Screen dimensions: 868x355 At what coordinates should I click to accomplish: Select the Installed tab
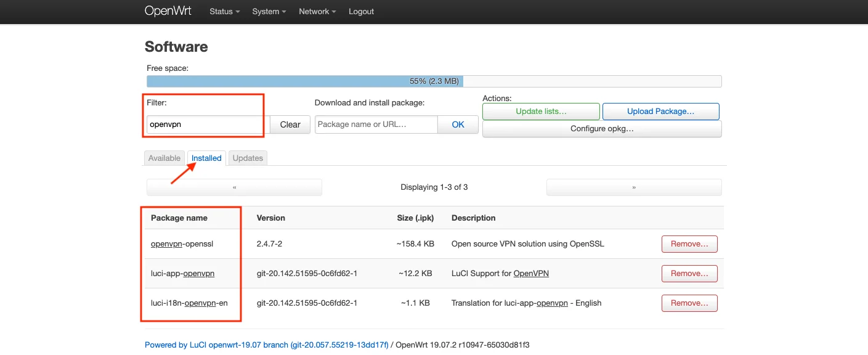(206, 158)
